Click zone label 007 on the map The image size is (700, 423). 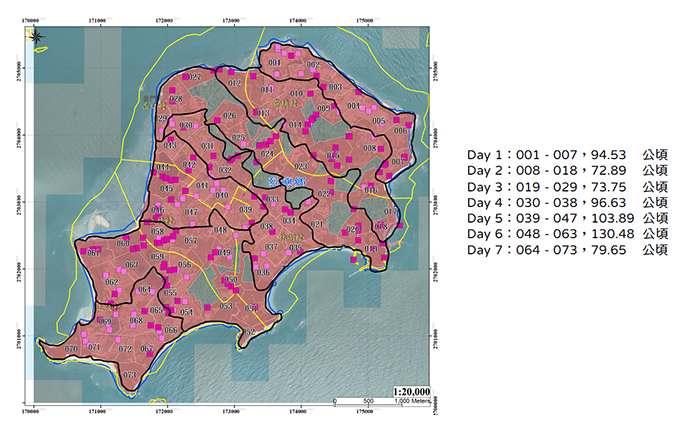pos(398,161)
